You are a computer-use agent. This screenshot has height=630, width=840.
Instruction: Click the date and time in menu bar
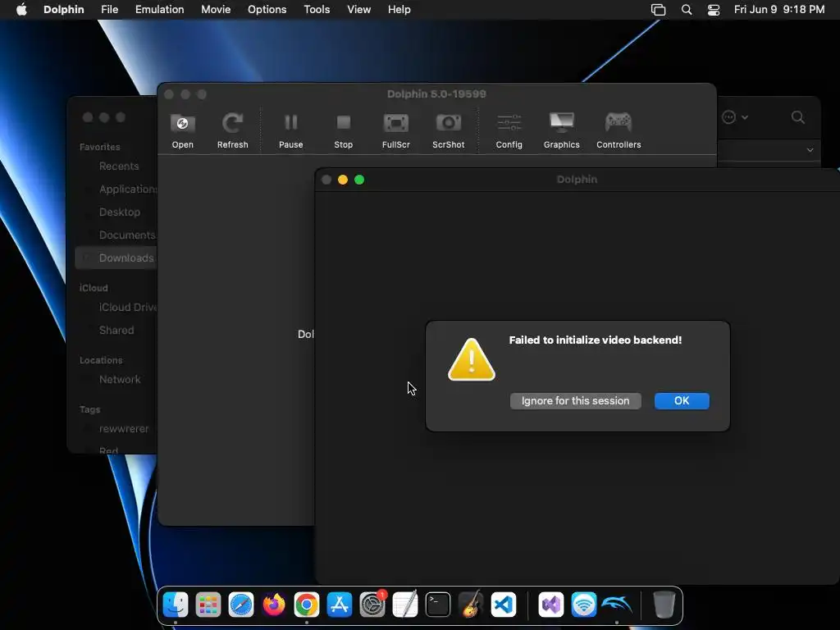coord(779,10)
